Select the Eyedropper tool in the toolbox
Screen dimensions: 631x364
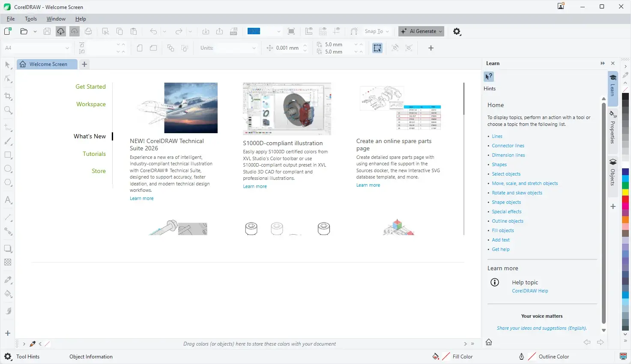(x=8, y=280)
